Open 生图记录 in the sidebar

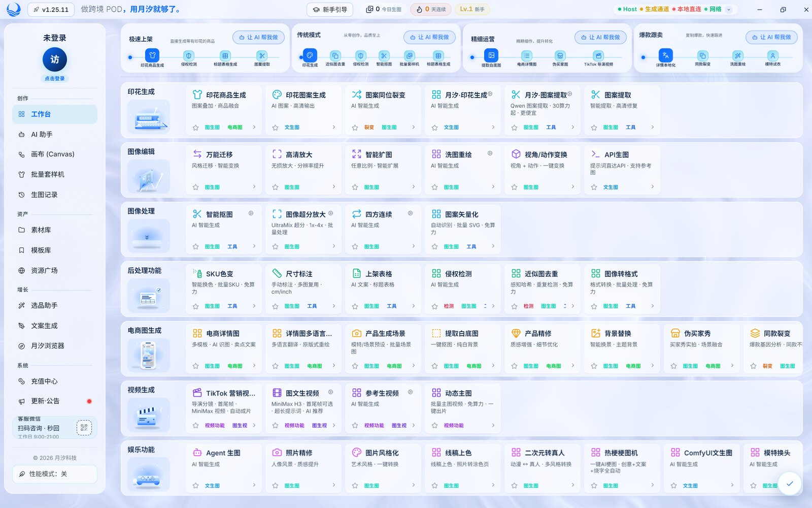(55, 195)
